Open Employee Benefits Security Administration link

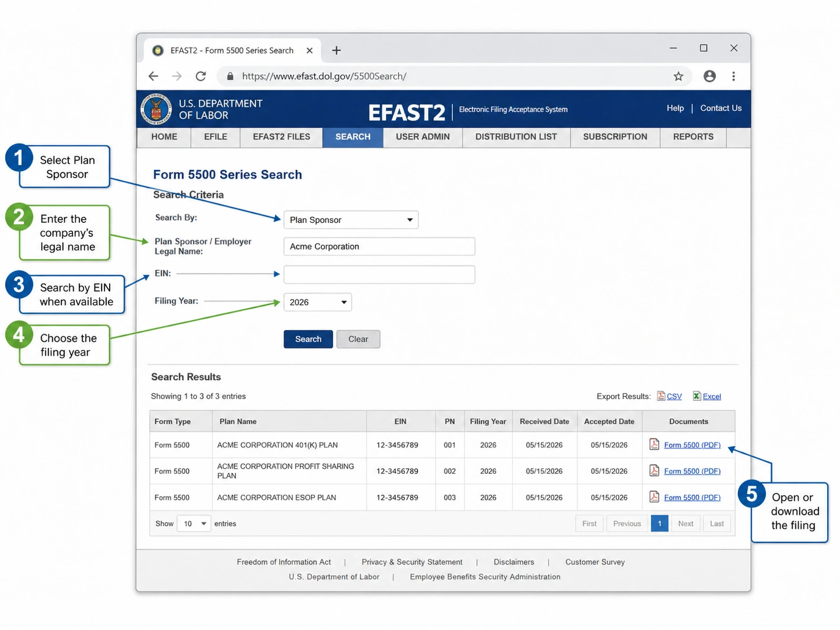(485, 577)
